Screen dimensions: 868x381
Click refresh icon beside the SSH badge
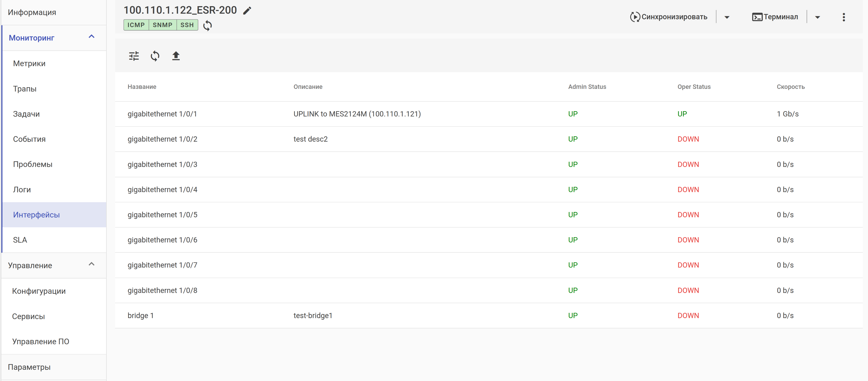tap(207, 25)
